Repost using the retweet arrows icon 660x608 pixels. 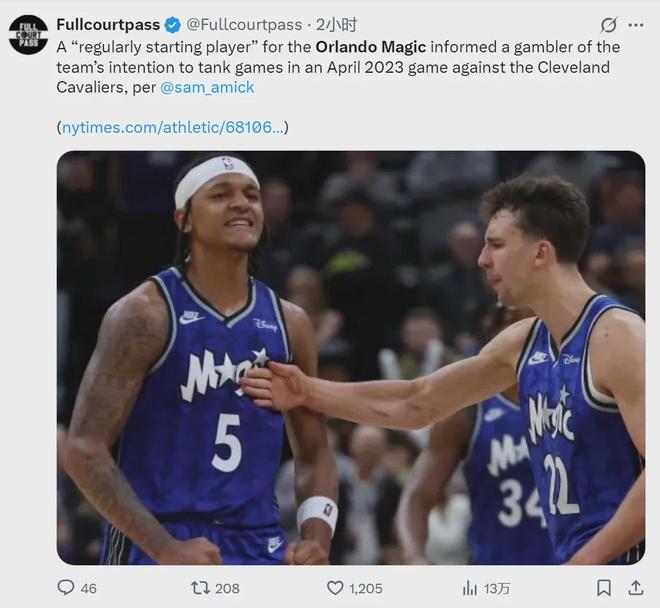(200, 588)
